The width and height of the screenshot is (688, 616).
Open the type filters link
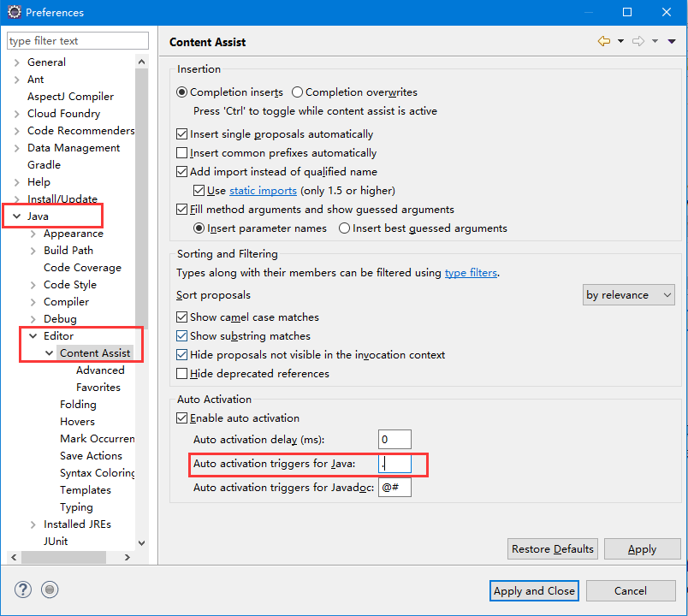pyautogui.click(x=471, y=272)
